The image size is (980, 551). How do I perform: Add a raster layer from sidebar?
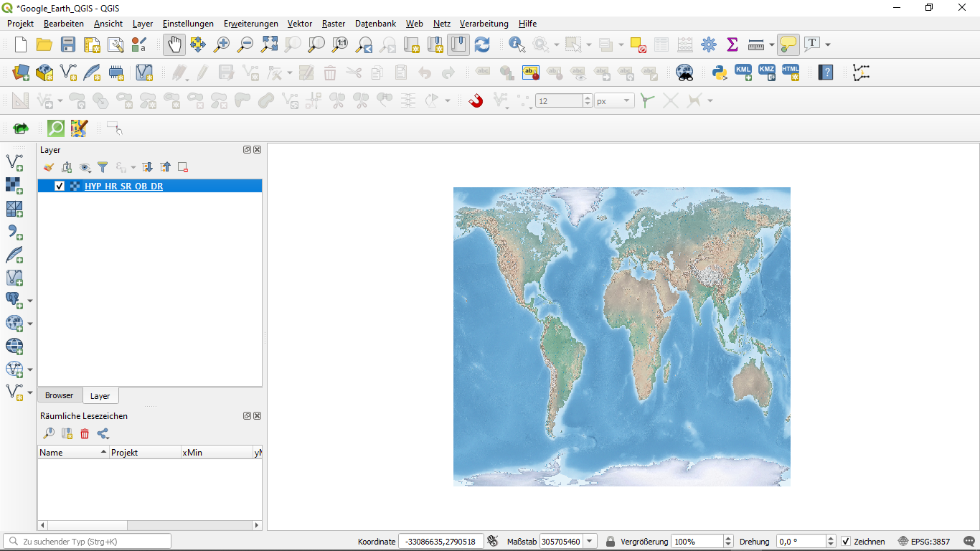pyautogui.click(x=14, y=186)
